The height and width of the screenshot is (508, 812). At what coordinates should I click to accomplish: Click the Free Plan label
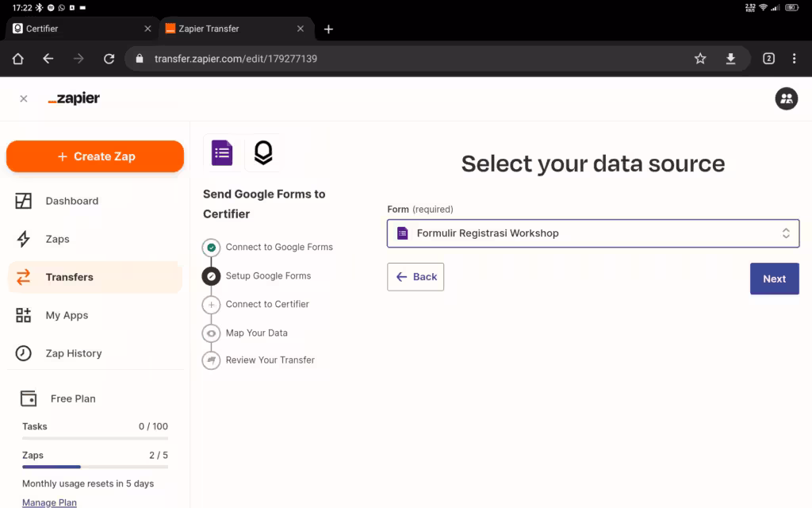[73, 398]
